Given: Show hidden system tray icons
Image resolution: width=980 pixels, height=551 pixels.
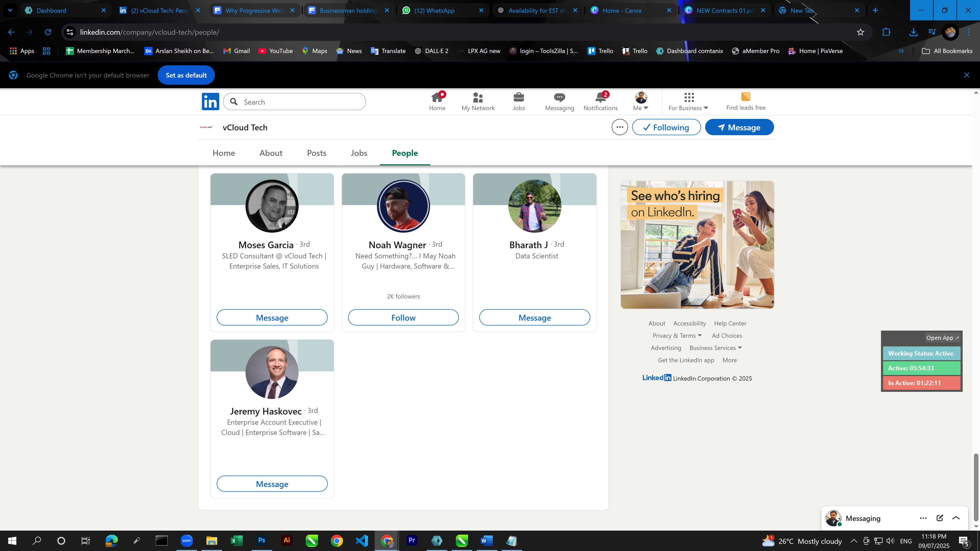Looking at the screenshot, I should (x=854, y=541).
